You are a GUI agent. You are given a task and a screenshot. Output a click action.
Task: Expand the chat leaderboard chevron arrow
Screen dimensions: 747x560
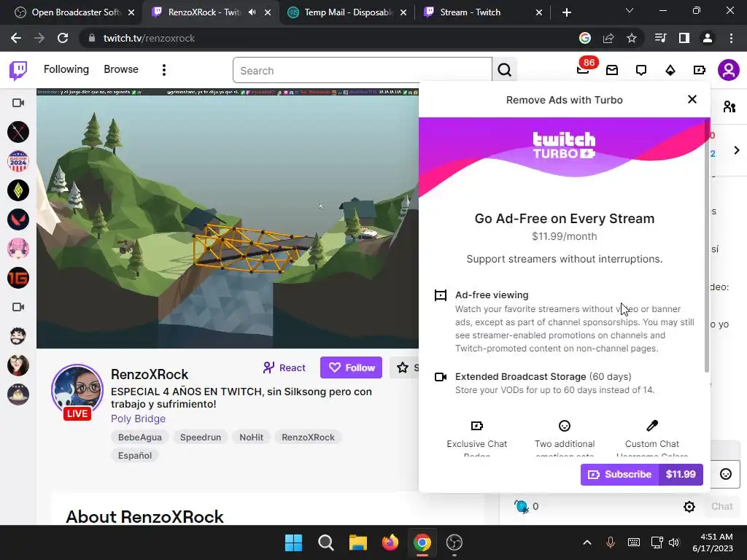(x=737, y=150)
